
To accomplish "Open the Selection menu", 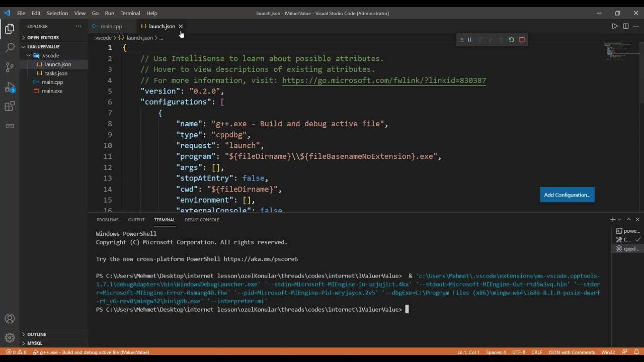I will (57, 13).
